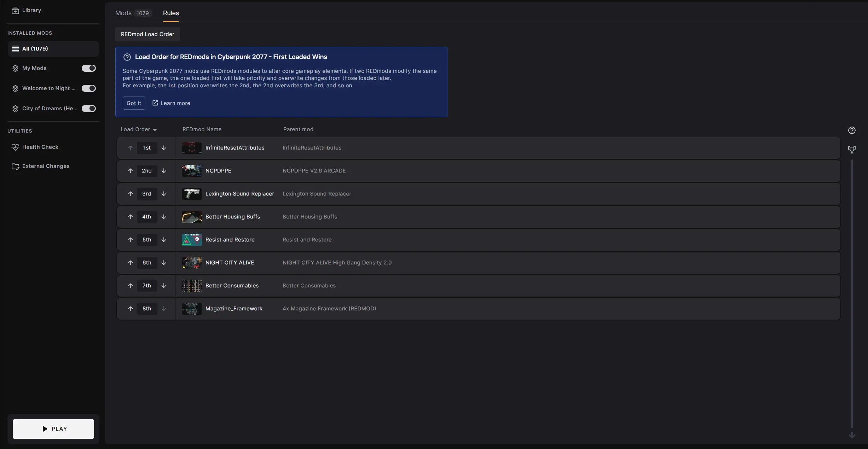Move NCPDPPE up in load order

click(x=131, y=171)
